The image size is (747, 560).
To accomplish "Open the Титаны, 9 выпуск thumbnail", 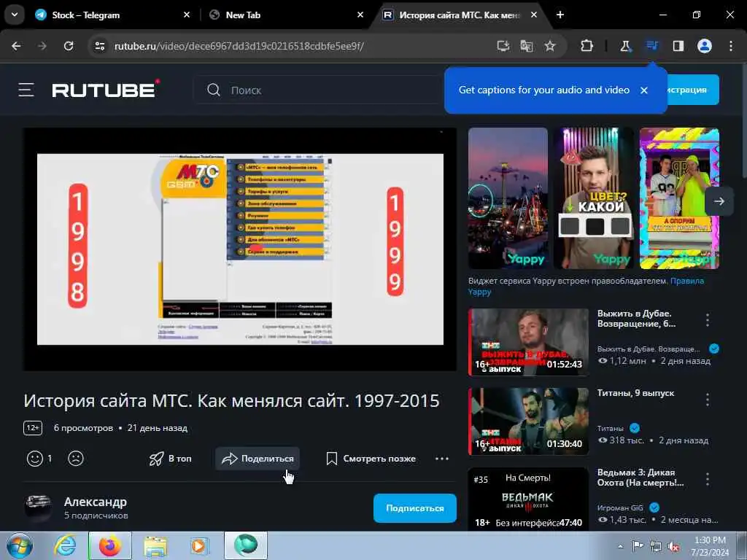I will 528,421.
